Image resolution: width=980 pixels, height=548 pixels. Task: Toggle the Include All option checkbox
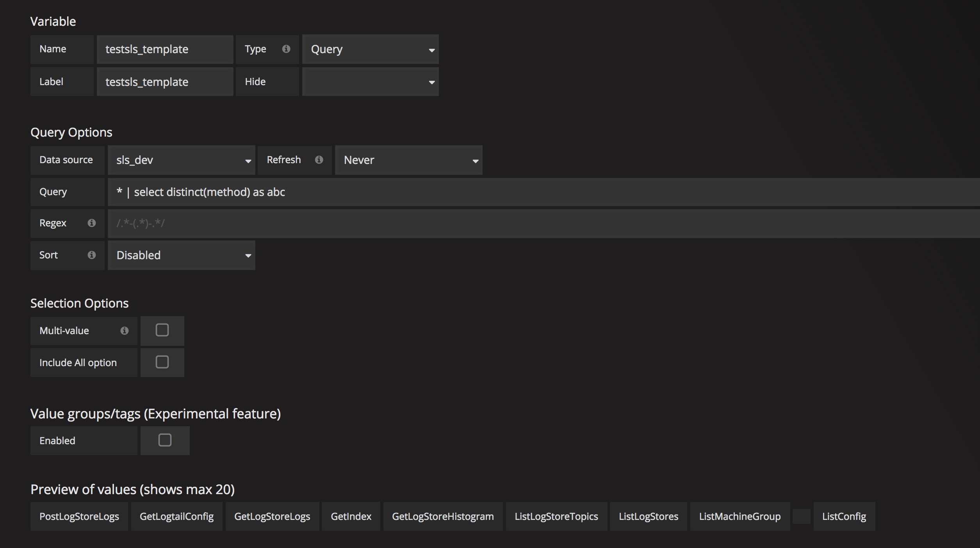pyautogui.click(x=162, y=361)
